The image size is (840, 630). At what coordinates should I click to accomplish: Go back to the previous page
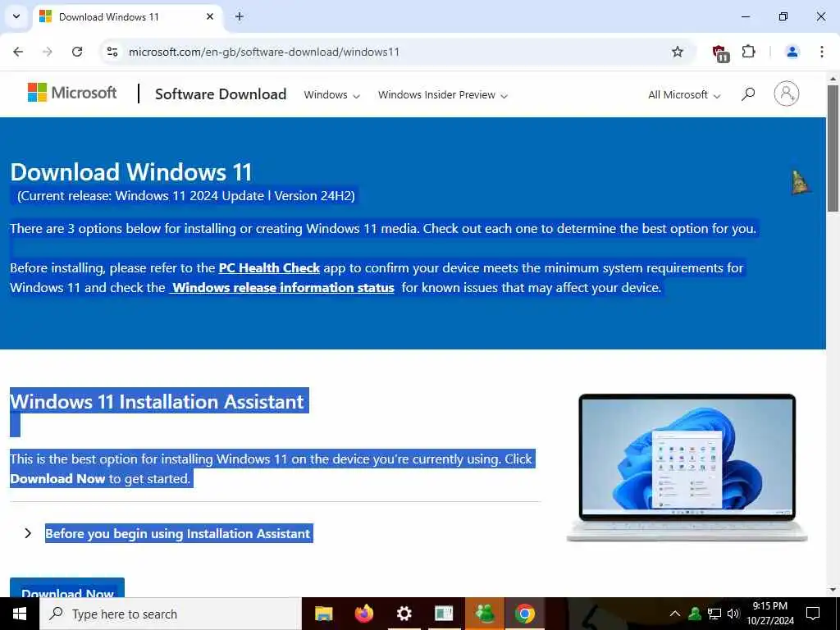(x=18, y=52)
